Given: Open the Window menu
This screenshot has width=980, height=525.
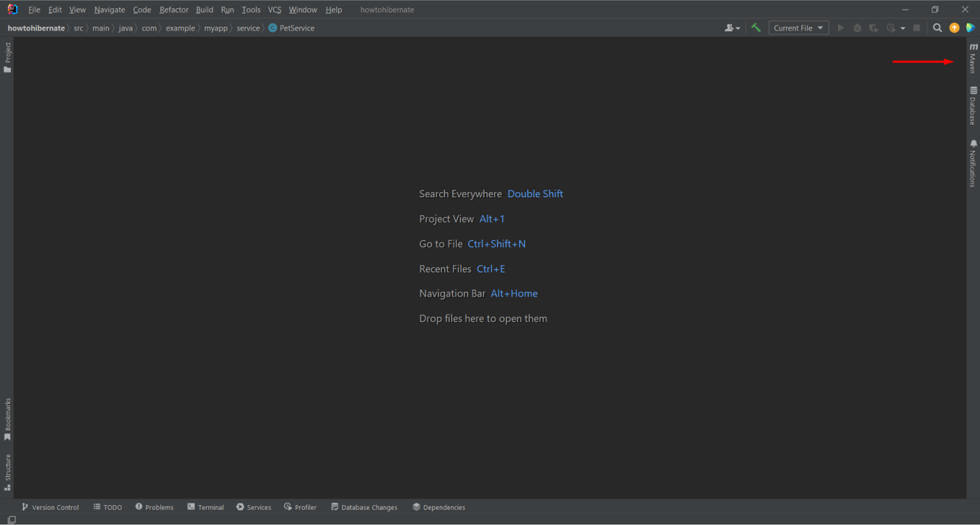Looking at the screenshot, I should pyautogui.click(x=303, y=10).
